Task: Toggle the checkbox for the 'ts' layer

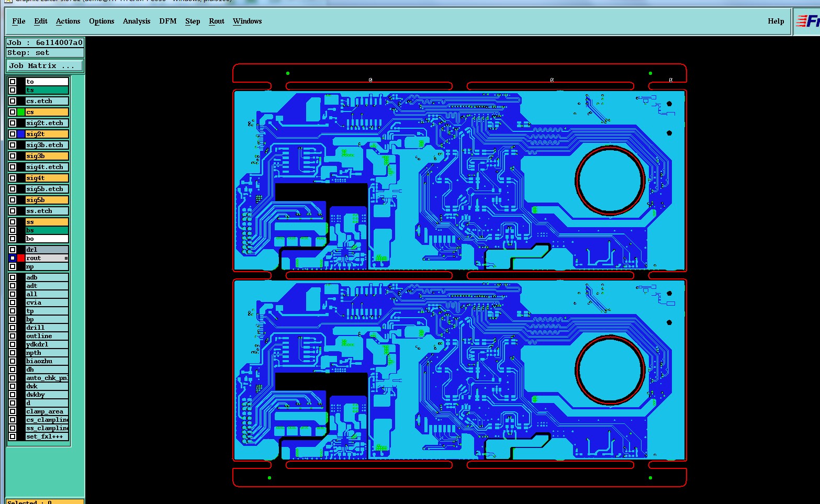Action: (13, 90)
